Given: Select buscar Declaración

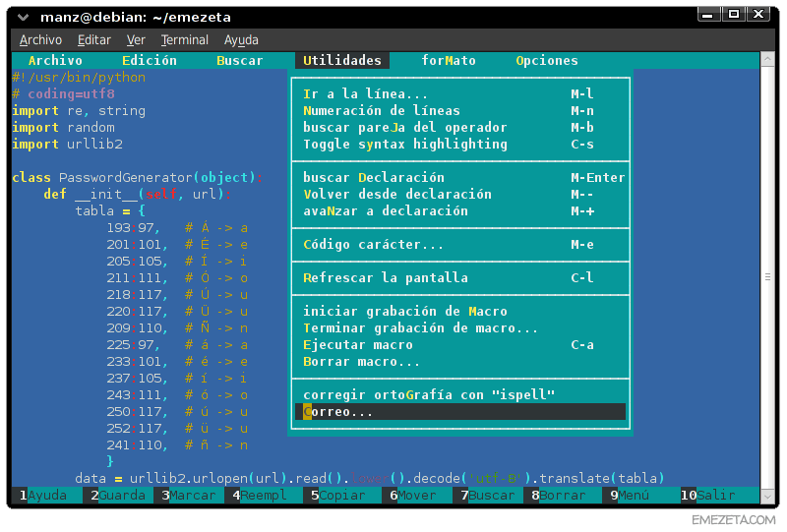Looking at the screenshot, I should coord(460,178).
